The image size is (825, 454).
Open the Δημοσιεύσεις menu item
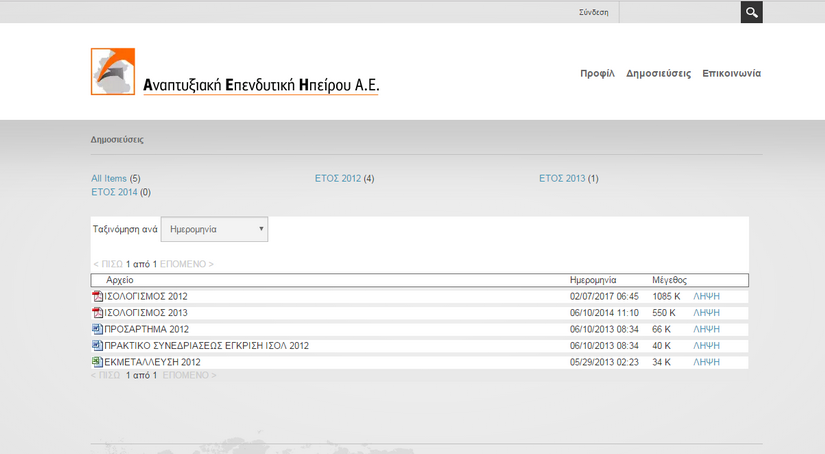click(658, 74)
